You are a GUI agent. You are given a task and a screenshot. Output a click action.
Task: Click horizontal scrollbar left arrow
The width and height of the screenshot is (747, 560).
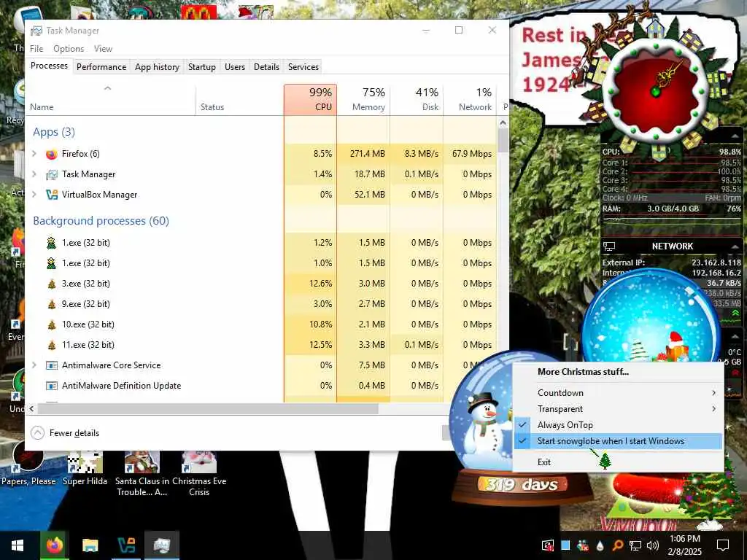(x=31, y=408)
